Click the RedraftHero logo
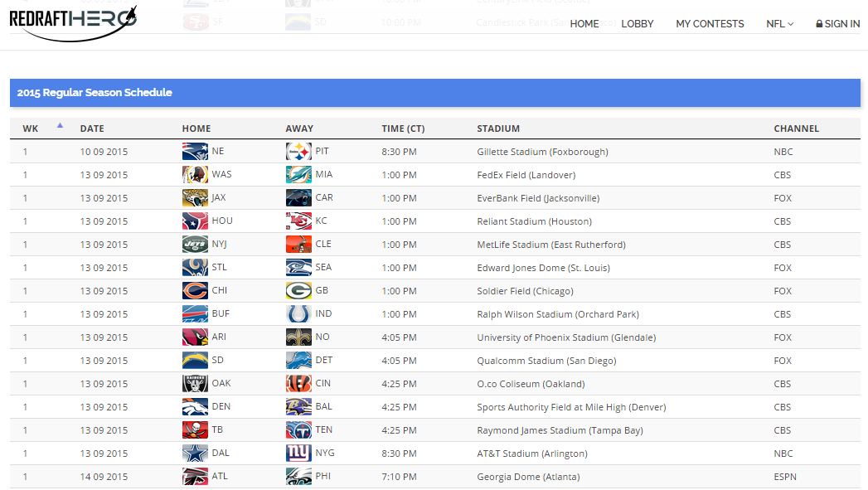The image size is (868, 490). [x=73, y=23]
